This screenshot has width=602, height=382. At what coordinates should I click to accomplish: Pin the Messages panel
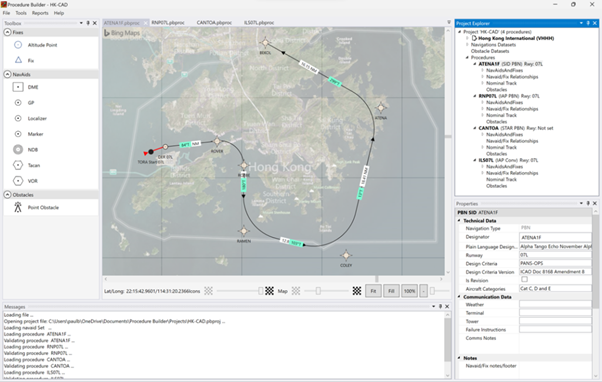440,306
